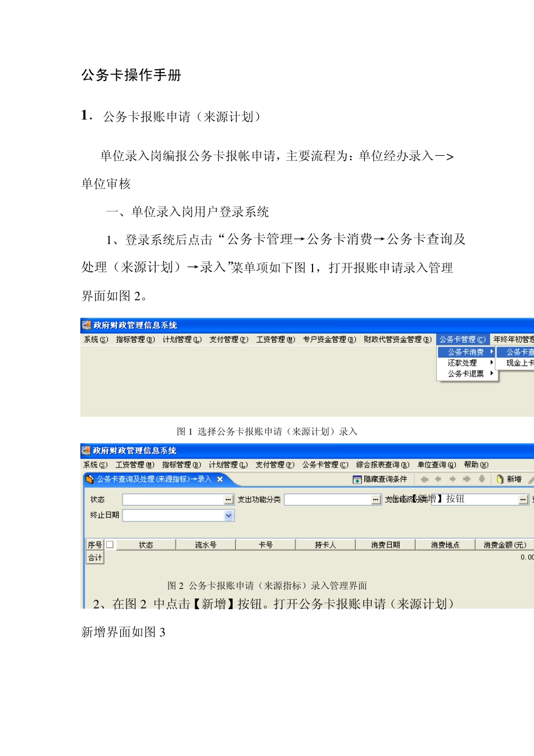Click the down arrow icon left of 新增

(482, 479)
